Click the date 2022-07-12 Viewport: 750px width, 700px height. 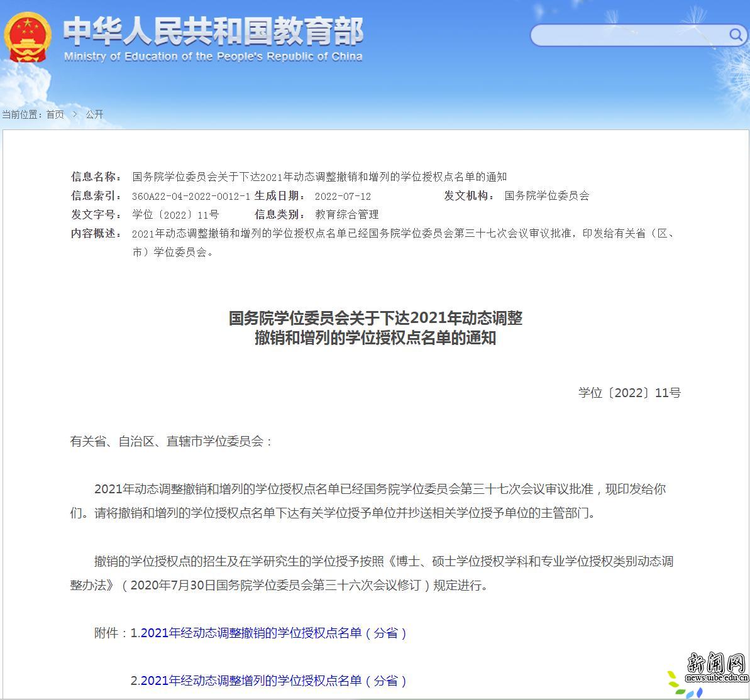tap(343, 196)
